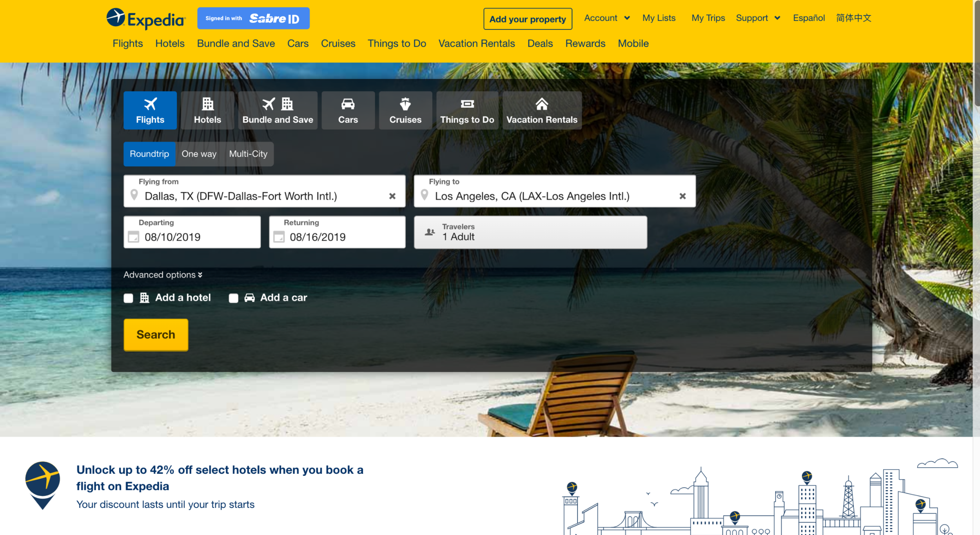The image size is (980, 535).
Task: Click the Flying from Dallas input field
Action: pyautogui.click(x=265, y=191)
